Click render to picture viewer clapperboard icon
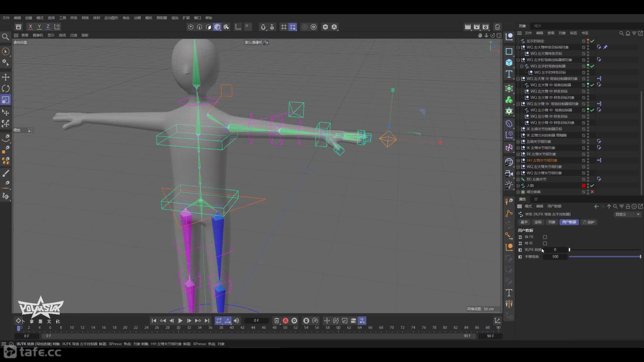The image size is (644, 362). (x=477, y=27)
